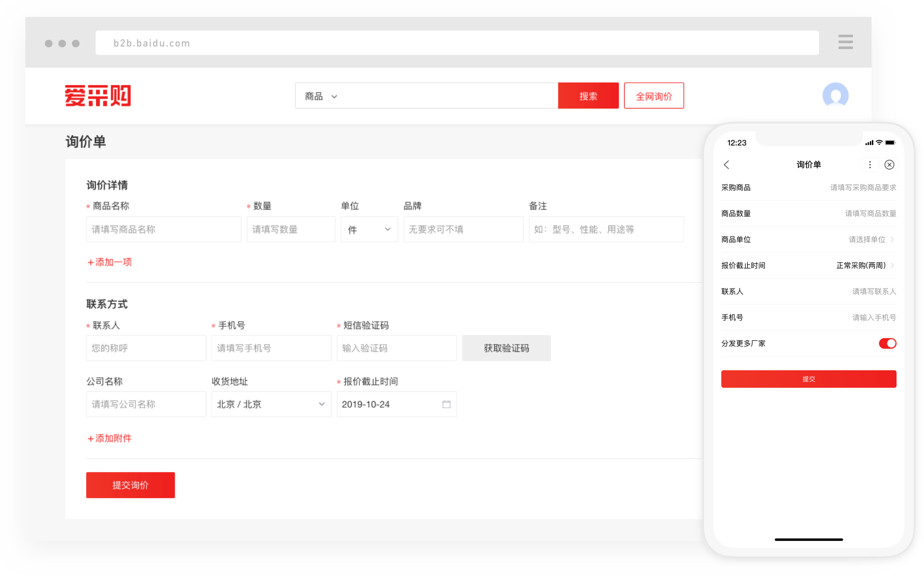The width and height of the screenshot is (924, 575).
Task: Toggle the 分发更多厂家 switch
Action: [x=887, y=343]
